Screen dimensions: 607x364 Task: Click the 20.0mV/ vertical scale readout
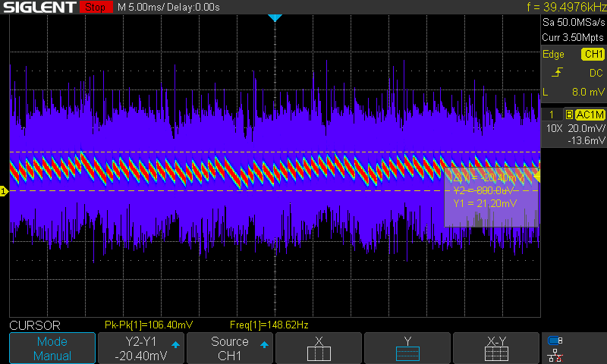585,128
